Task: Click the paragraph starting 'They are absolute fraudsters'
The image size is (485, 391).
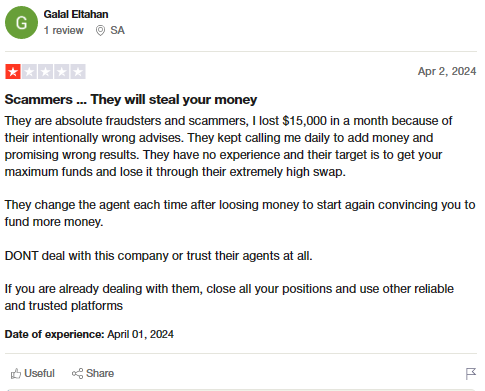Action: point(228,146)
